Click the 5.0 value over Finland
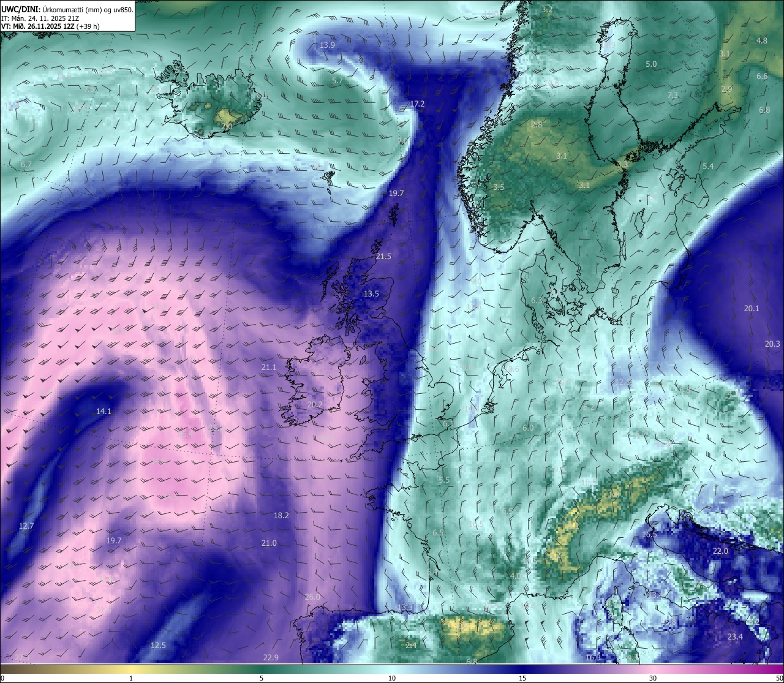784x683 pixels. [x=651, y=64]
